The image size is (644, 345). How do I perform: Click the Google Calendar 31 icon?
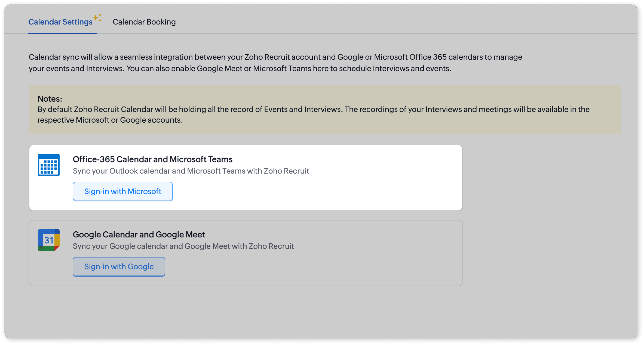(x=49, y=240)
